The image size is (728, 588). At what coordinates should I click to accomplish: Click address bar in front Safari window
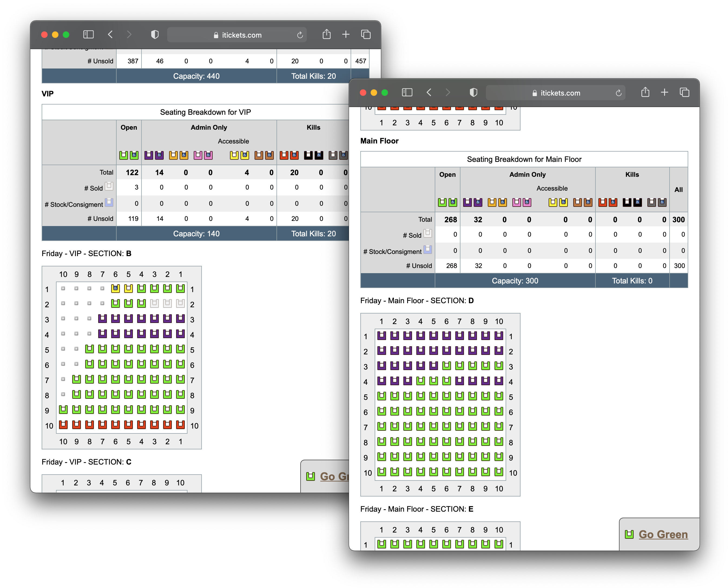tap(555, 93)
